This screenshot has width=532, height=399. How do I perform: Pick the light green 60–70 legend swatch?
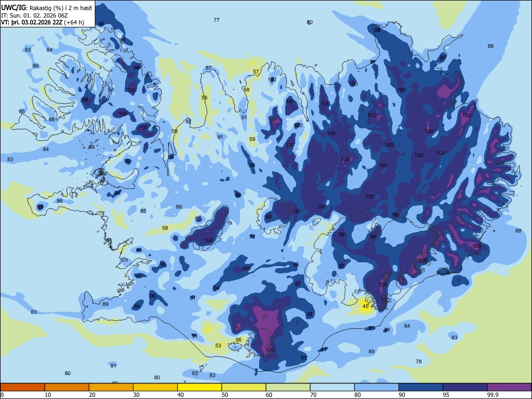point(288,387)
